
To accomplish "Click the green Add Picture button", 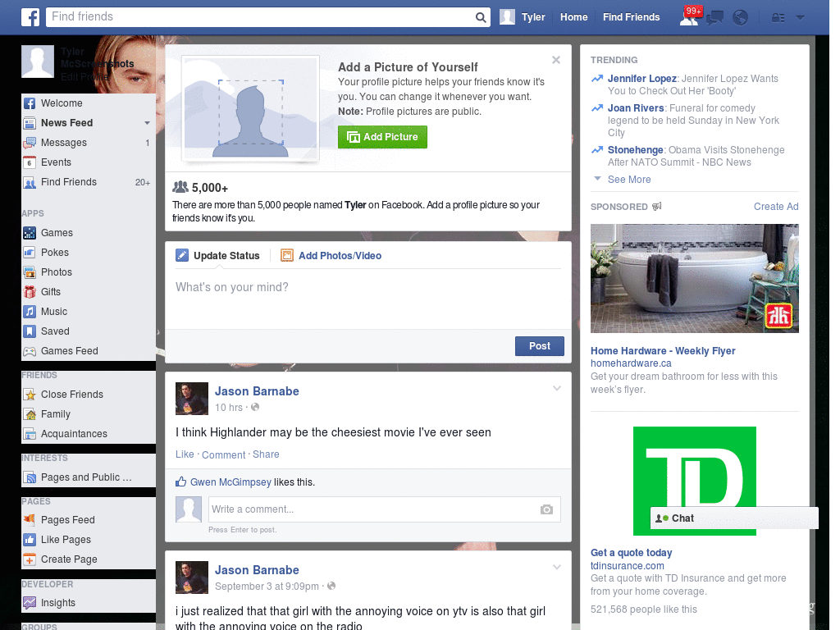I will click(382, 137).
